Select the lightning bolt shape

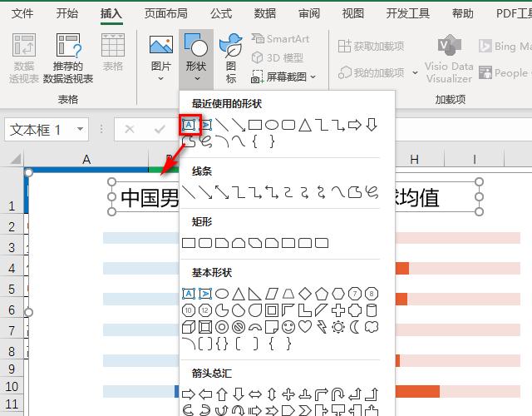click(322, 327)
